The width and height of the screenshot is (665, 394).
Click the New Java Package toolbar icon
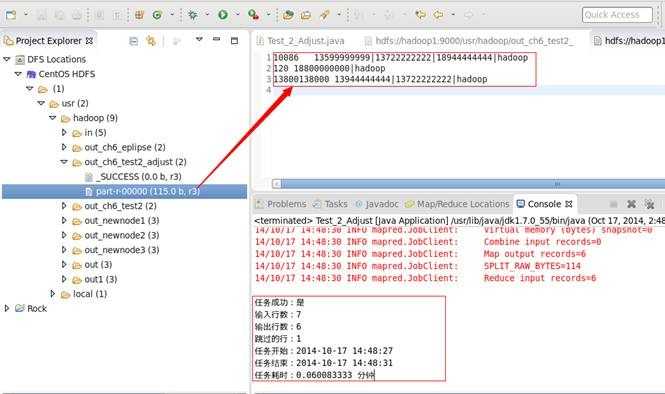[139, 15]
